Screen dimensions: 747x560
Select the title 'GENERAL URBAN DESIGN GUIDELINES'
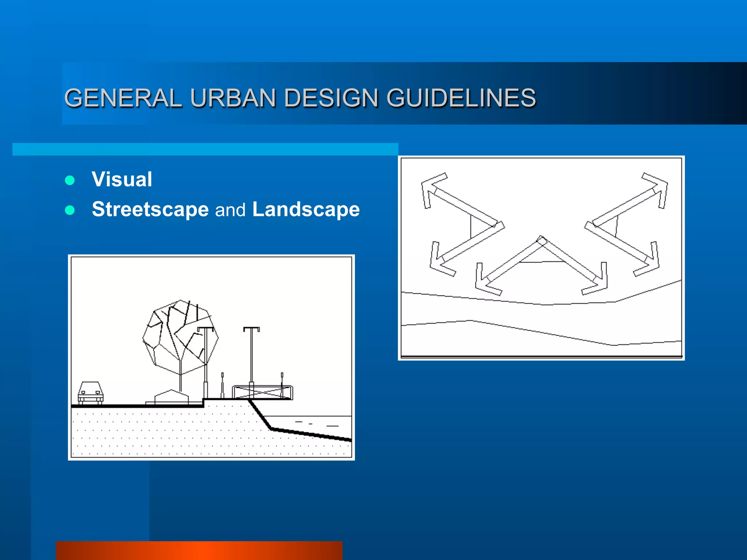click(300, 98)
